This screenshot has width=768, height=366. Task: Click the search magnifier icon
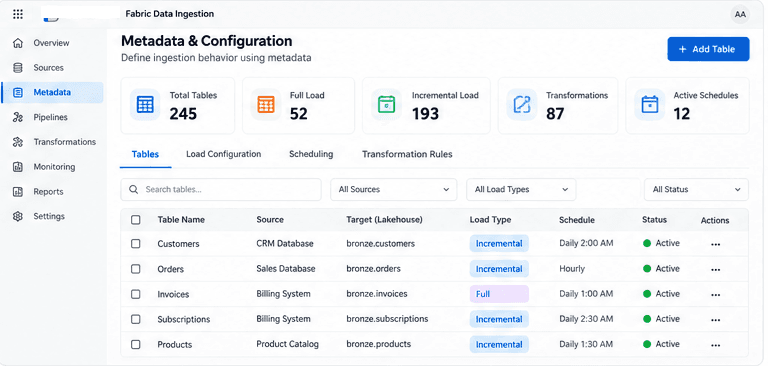(133, 190)
